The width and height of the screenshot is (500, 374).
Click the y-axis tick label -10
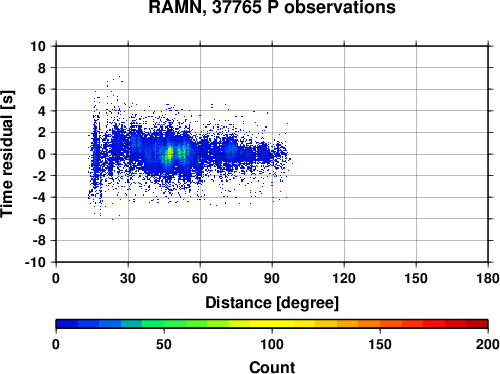coord(35,262)
